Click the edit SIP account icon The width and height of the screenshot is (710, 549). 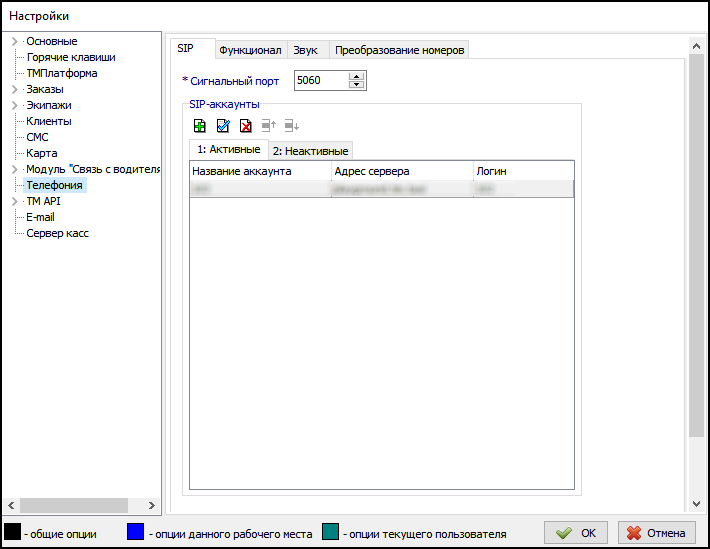(x=223, y=126)
